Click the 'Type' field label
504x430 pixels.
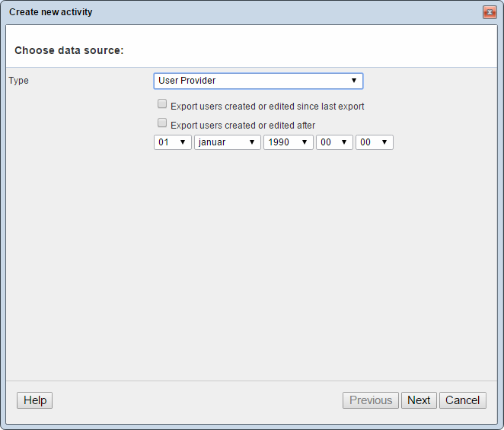coord(19,81)
